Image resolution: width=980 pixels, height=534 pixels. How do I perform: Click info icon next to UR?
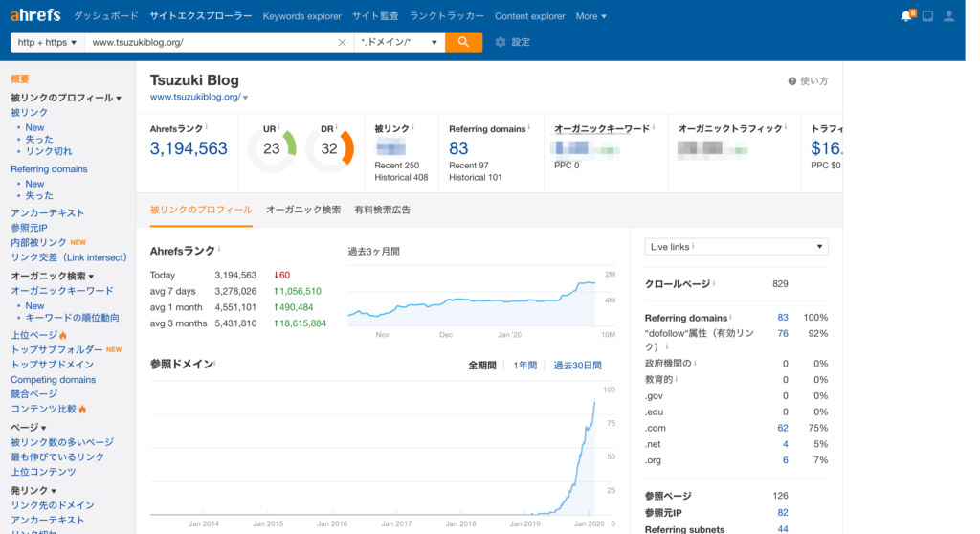(x=278, y=127)
